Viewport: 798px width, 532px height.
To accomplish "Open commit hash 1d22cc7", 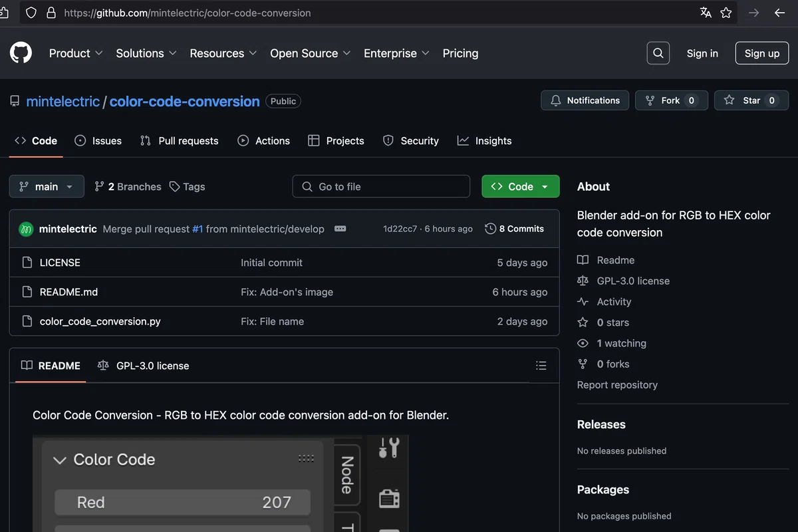I will 400,229.
